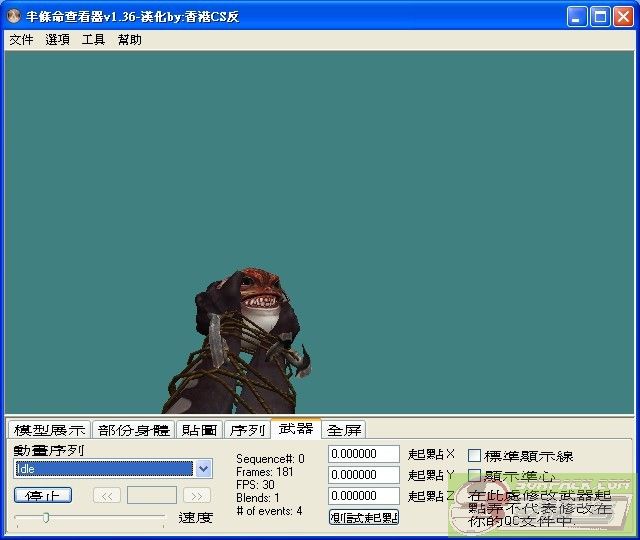Step to next frame with >> button

pos(197,495)
